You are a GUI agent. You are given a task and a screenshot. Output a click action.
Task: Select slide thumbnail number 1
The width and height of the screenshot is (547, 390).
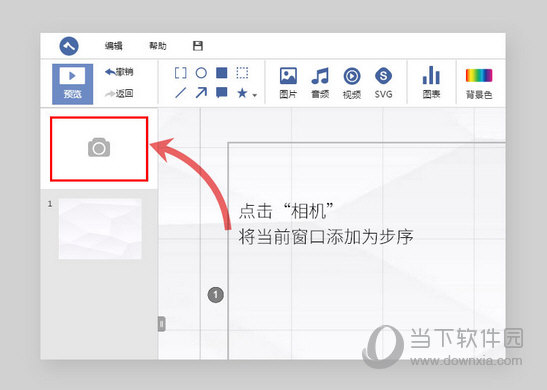100,229
